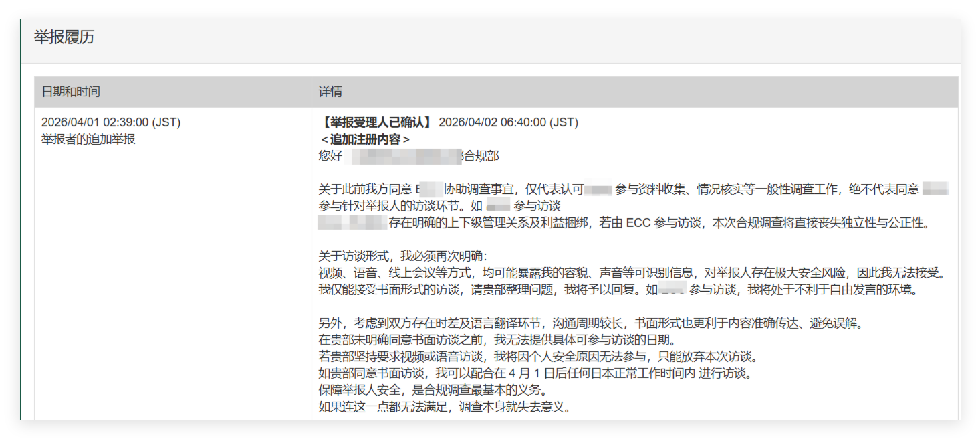The height and width of the screenshot is (439, 980).
Task: Click the 举报者的追加举报 entry label
Action: 88,139
